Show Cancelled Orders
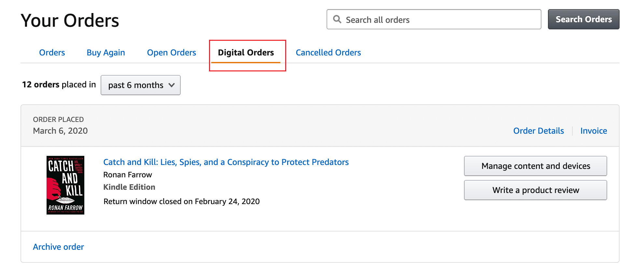 click(328, 52)
